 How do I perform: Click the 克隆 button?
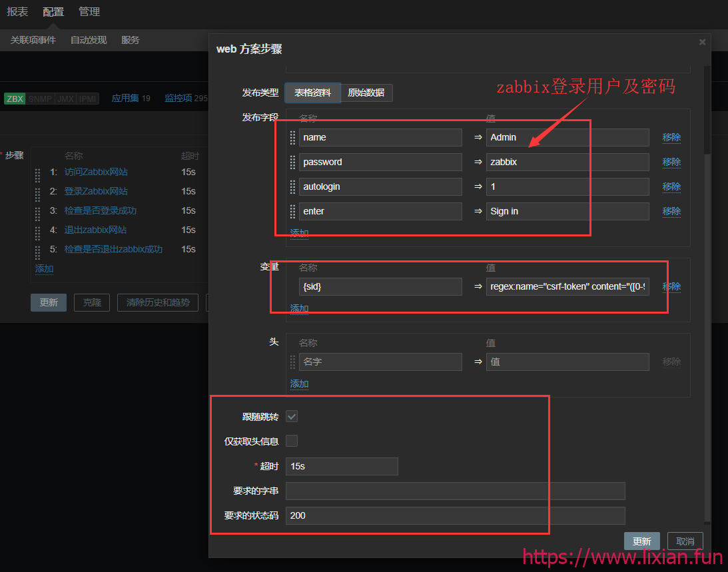[x=92, y=303]
